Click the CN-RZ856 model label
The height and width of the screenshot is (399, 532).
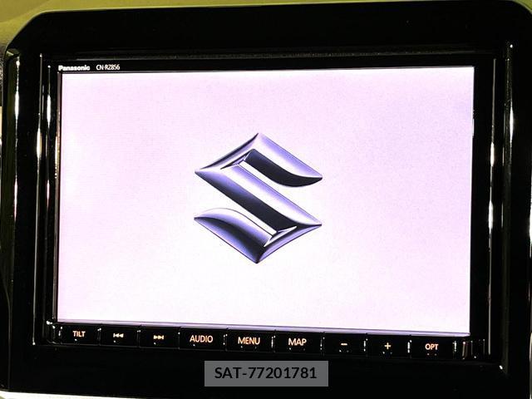coord(108,67)
